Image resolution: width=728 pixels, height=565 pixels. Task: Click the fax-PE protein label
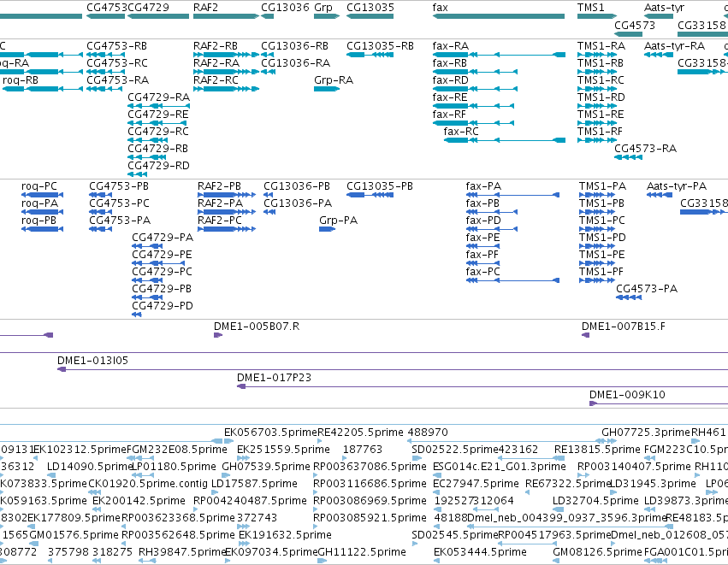[482, 238]
